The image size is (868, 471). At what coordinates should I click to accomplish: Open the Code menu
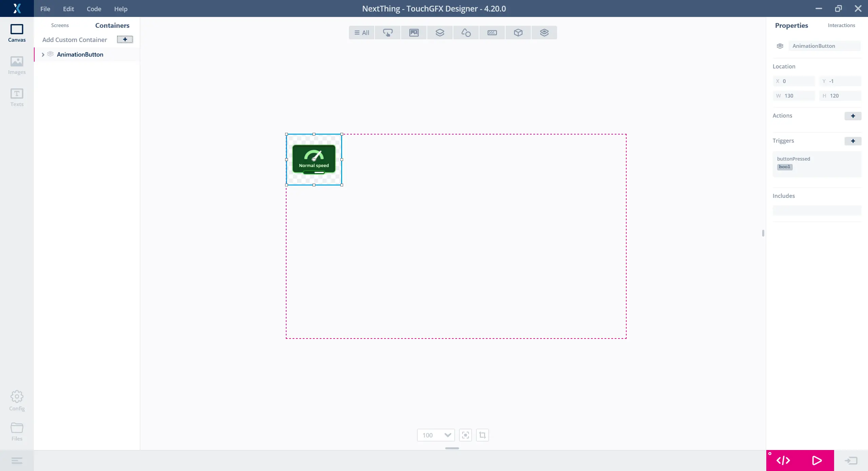tap(94, 9)
